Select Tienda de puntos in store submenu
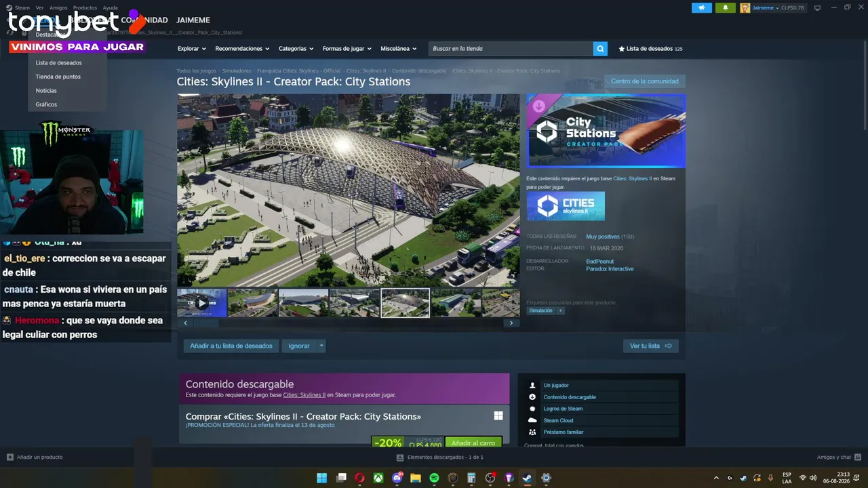This screenshot has width=868, height=488. 58,77
